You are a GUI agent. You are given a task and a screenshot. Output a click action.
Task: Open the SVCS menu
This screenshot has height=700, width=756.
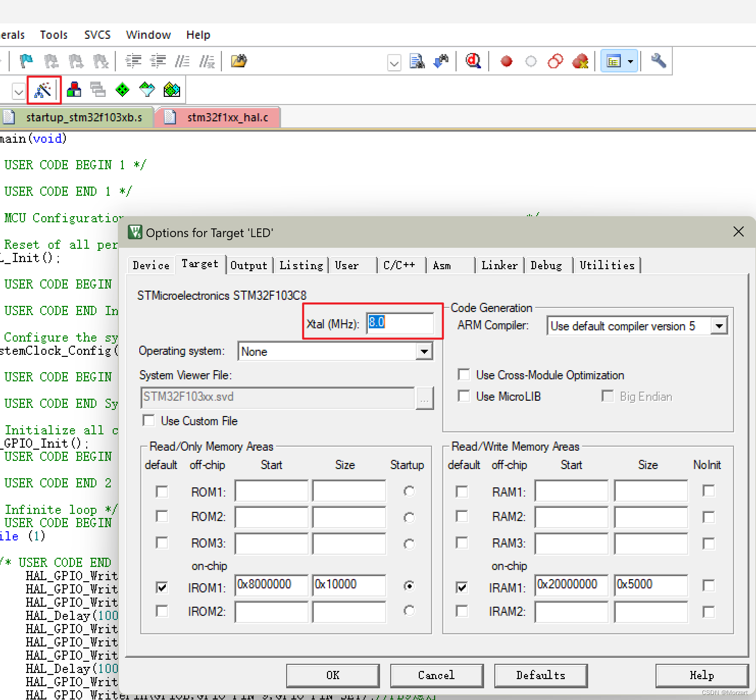(x=97, y=35)
